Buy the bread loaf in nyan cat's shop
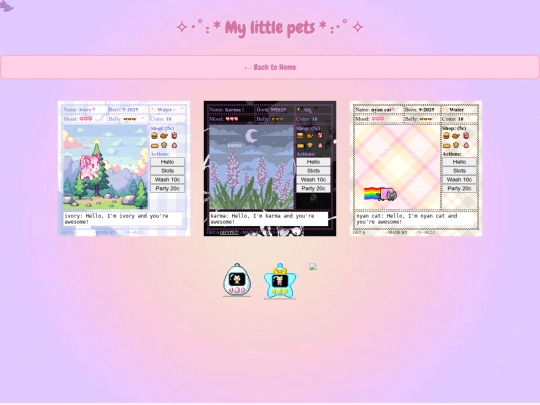Image resolution: width=540 pixels, height=405 pixels. 446,145
